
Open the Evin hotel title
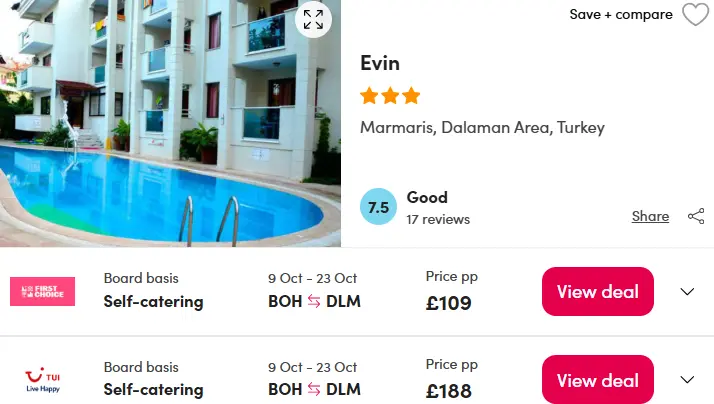click(x=380, y=63)
